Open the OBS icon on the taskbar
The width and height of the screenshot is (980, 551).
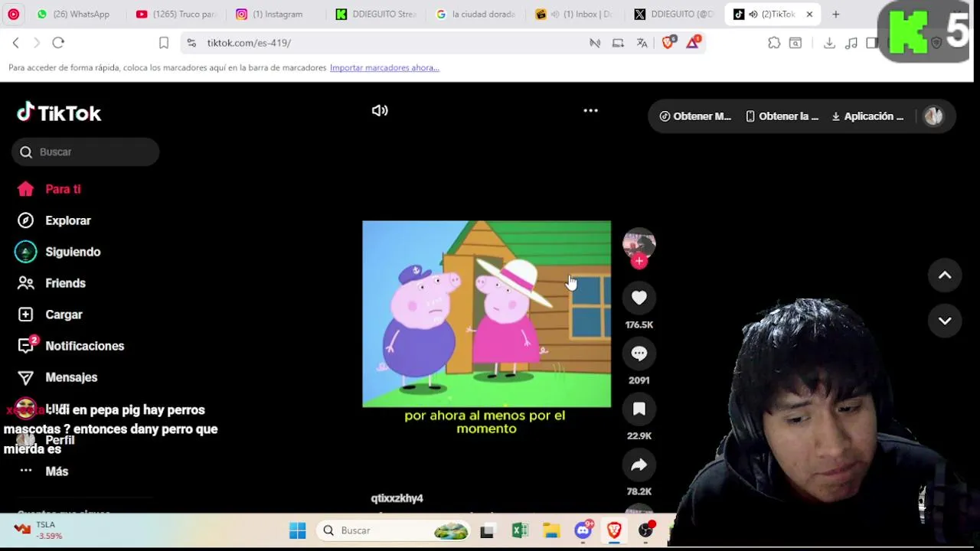pyautogui.click(x=646, y=530)
